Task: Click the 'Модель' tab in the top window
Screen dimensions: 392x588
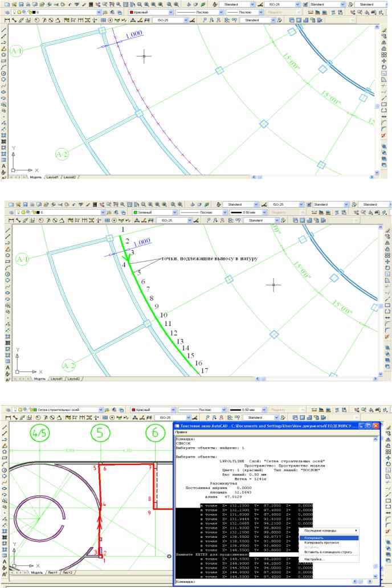Action: click(x=36, y=177)
